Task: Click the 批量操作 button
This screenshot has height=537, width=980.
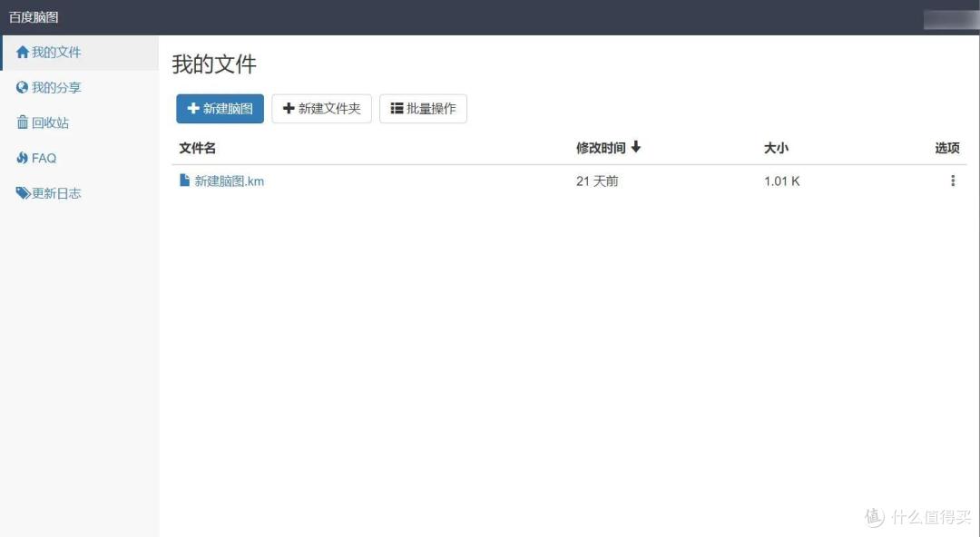Action: tap(423, 109)
